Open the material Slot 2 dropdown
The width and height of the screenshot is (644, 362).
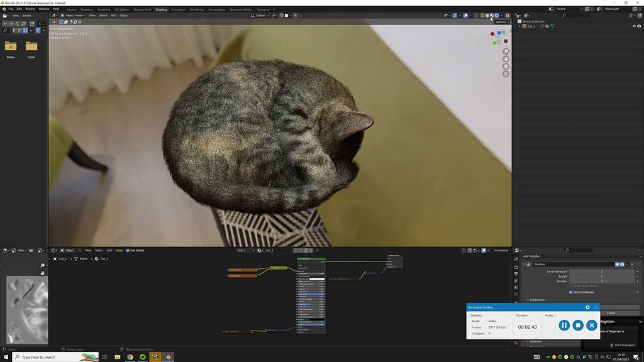click(x=244, y=250)
